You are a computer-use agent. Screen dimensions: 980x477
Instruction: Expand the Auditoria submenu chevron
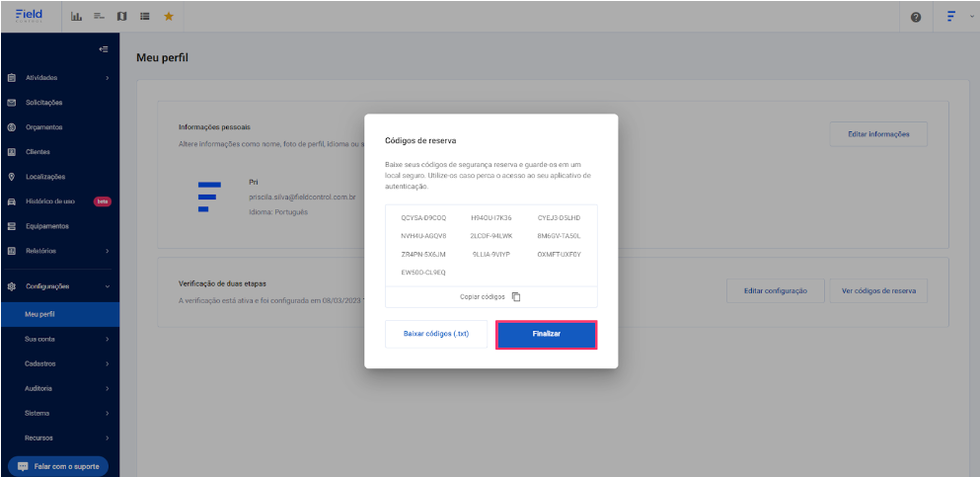pyautogui.click(x=108, y=388)
